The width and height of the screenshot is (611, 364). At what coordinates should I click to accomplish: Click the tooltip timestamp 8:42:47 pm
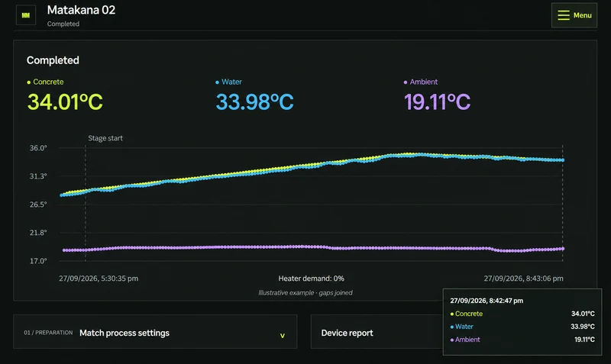click(x=487, y=301)
